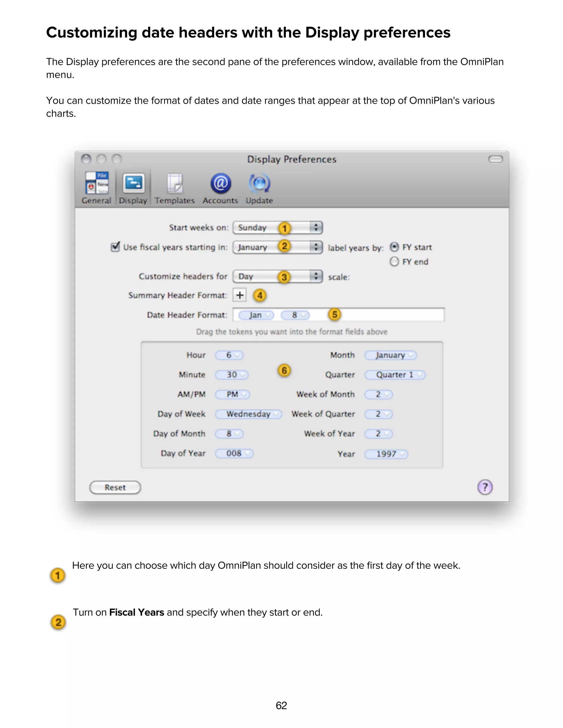563x728 pixels.
Task: Open the Jan token menu in Date Header Format
Action: point(256,315)
